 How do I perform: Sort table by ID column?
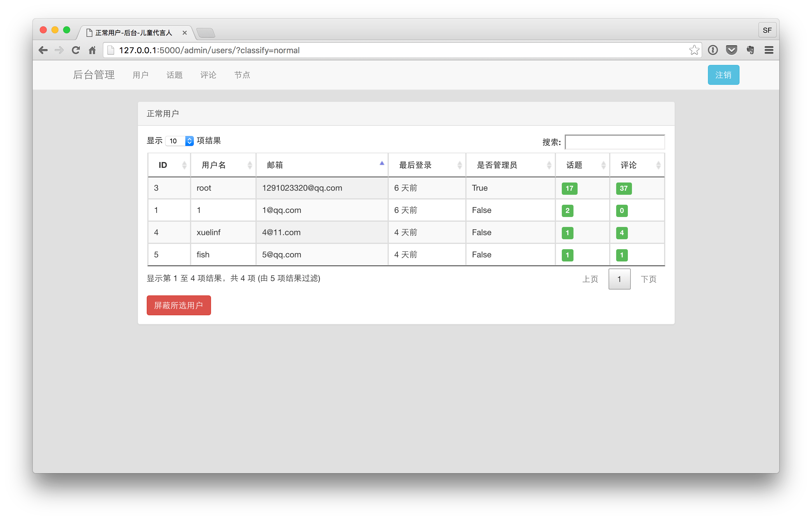[169, 165]
